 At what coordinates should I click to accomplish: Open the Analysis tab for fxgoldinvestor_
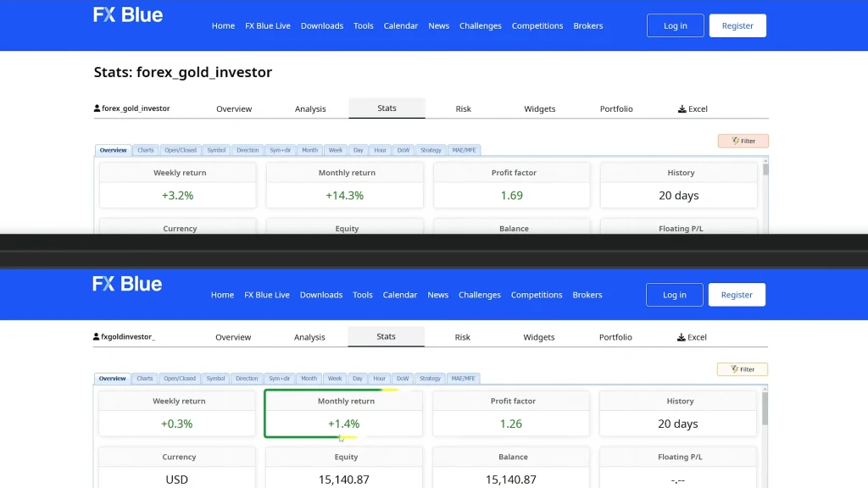[x=309, y=337]
